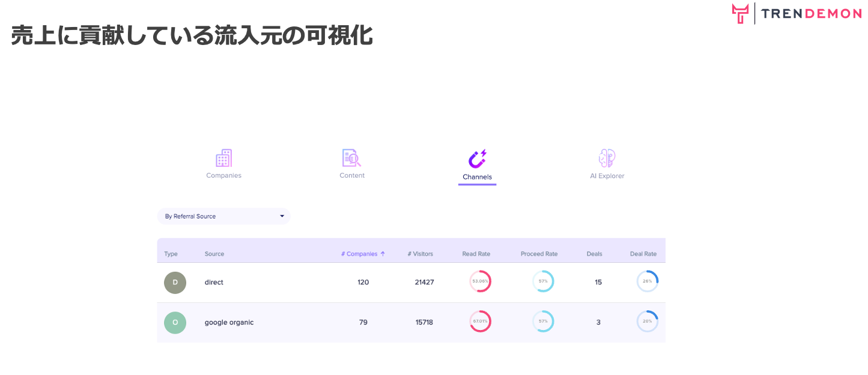This screenshot has height=375, width=868.
Task: Click the dropdown chevron next to By Referral Source
Action: (282, 216)
